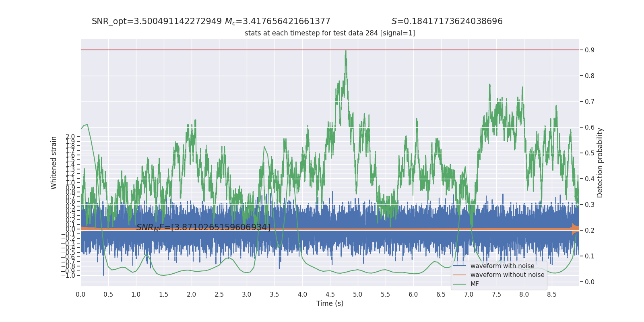Click the 0.6 tick on the Detection probability axis
Viewport: 644px width, 322px height.
coord(590,128)
